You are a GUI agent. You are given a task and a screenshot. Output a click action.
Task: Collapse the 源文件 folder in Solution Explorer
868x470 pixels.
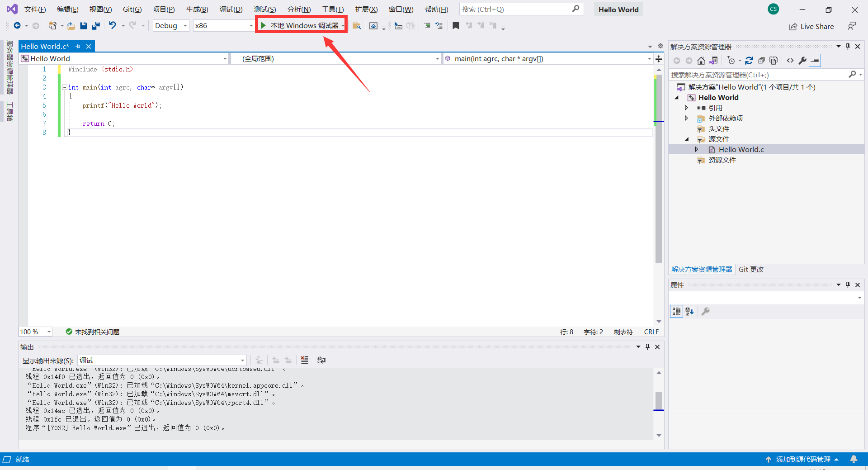[687, 139]
